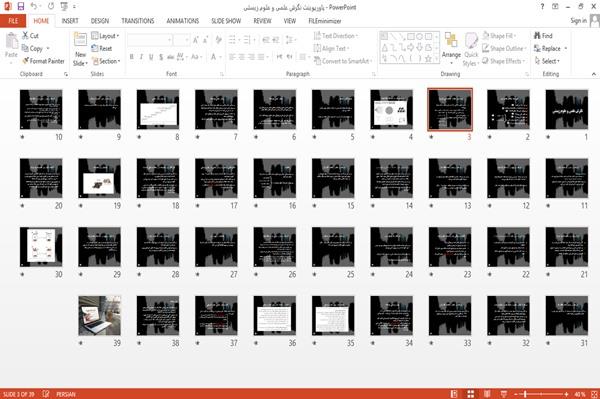Screen dimensions: 600x399
Task: Undo the last action
Action: 34,6
